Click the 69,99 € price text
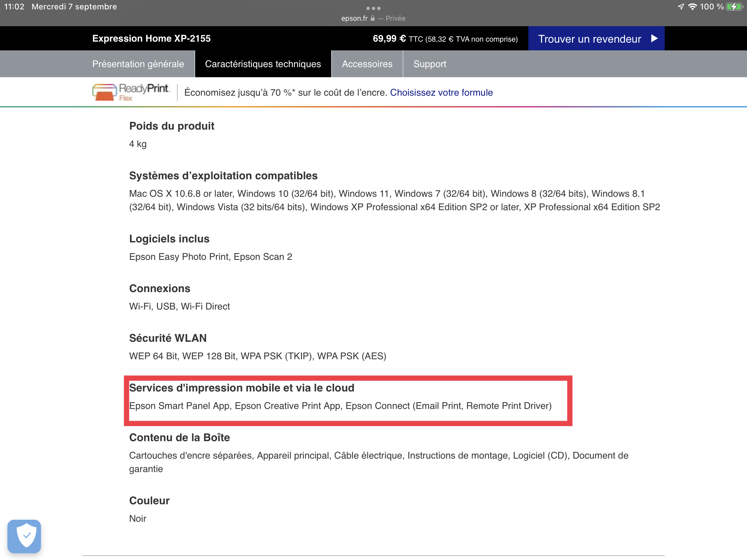Viewport: 747px width, 560px height. pos(389,39)
